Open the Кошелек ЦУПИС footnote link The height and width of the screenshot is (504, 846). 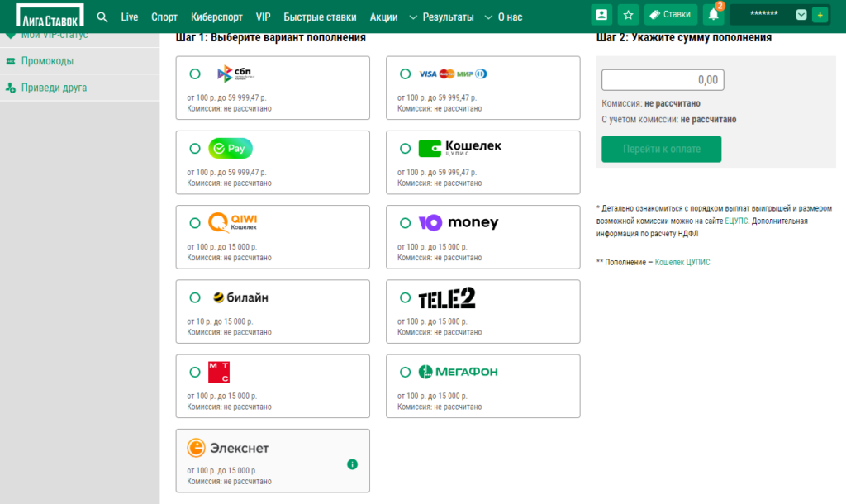pyautogui.click(x=682, y=262)
